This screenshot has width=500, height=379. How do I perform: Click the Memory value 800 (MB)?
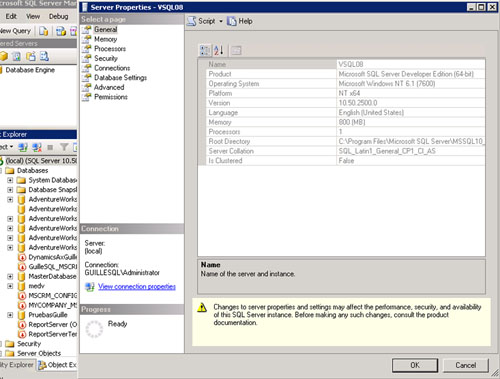352,122
